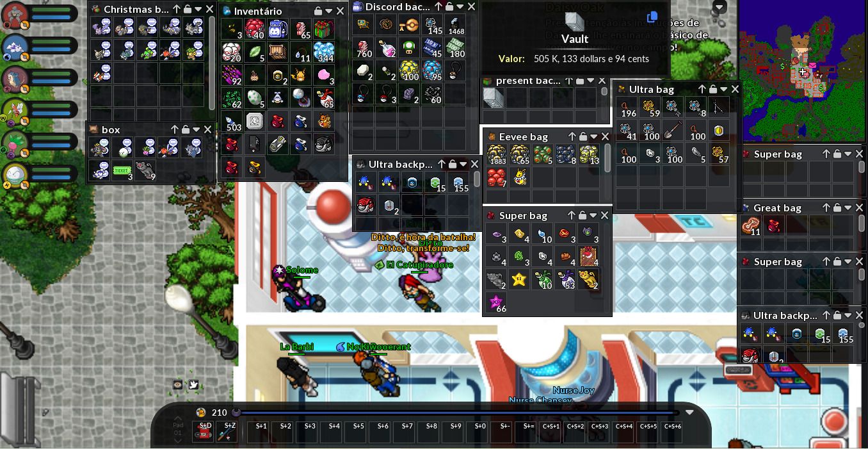This screenshot has width=868, height=449.
Task: Go up a level in Christmas backpack
Action: point(176,10)
